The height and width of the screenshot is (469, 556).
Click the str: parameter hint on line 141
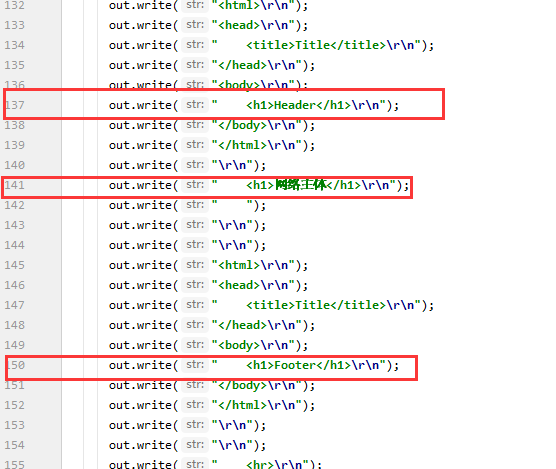click(x=195, y=185)
